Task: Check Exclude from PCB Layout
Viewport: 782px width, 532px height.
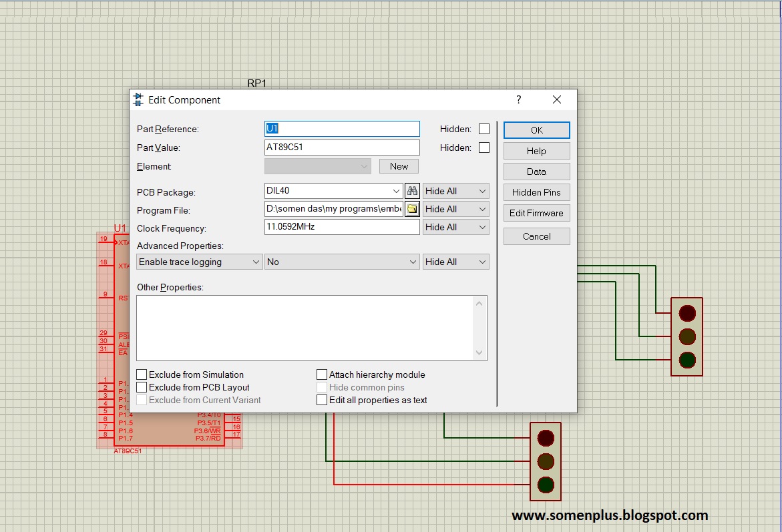Action: click(x=141, y=387)
